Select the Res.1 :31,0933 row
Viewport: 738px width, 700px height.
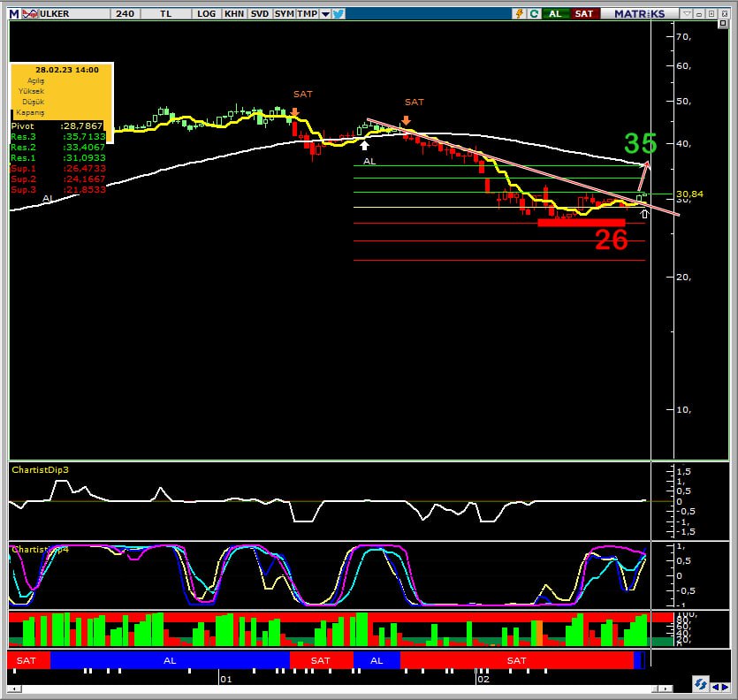pyautogui.click(x=58, y=157)
